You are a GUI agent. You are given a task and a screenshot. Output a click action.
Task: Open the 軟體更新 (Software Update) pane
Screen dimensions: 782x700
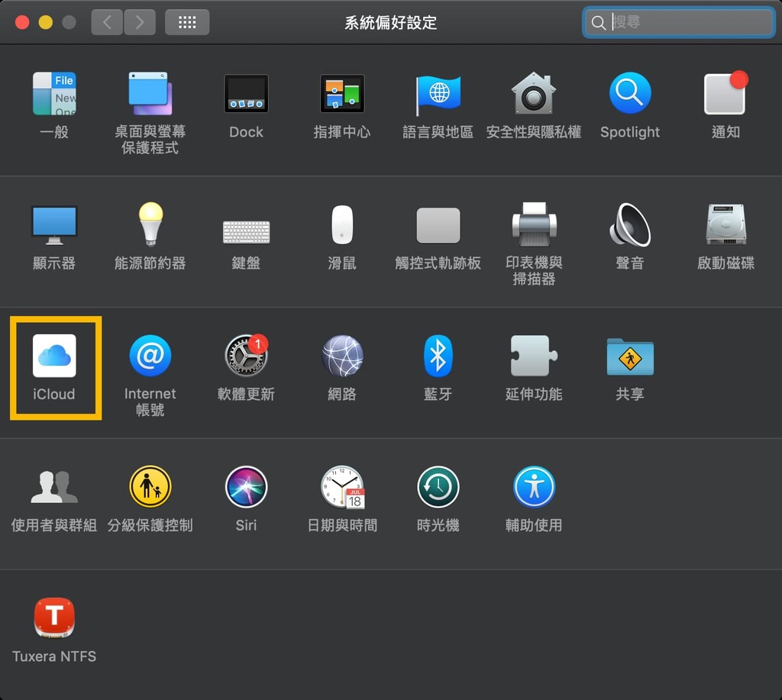(246, 356)
